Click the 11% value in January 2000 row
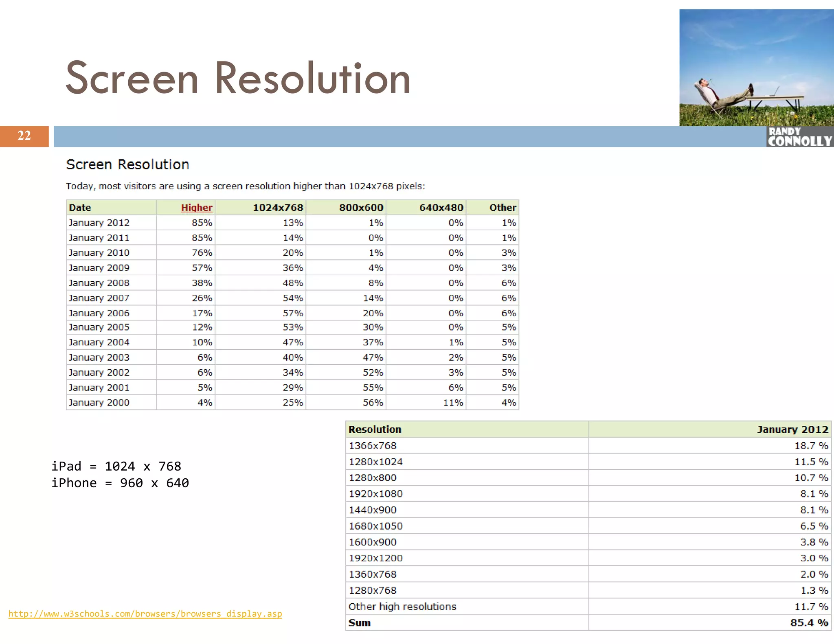This screenshot has width=834, height=644. (x=453, y=403)
